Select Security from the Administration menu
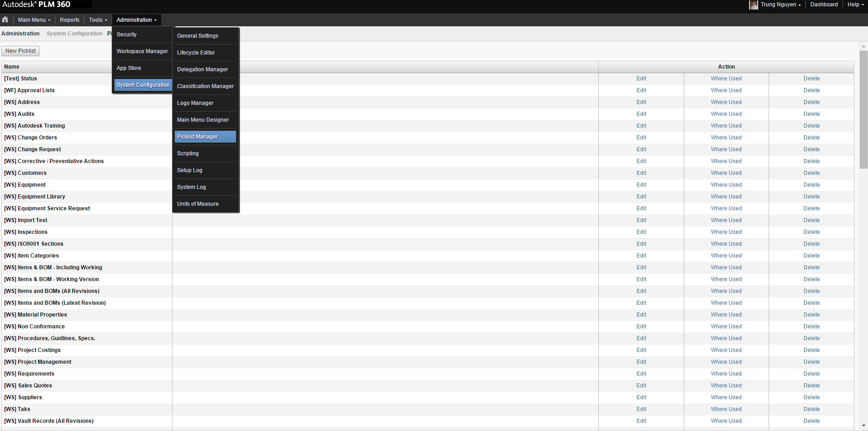This screenshot has width=868, height=431. point(126,34)
